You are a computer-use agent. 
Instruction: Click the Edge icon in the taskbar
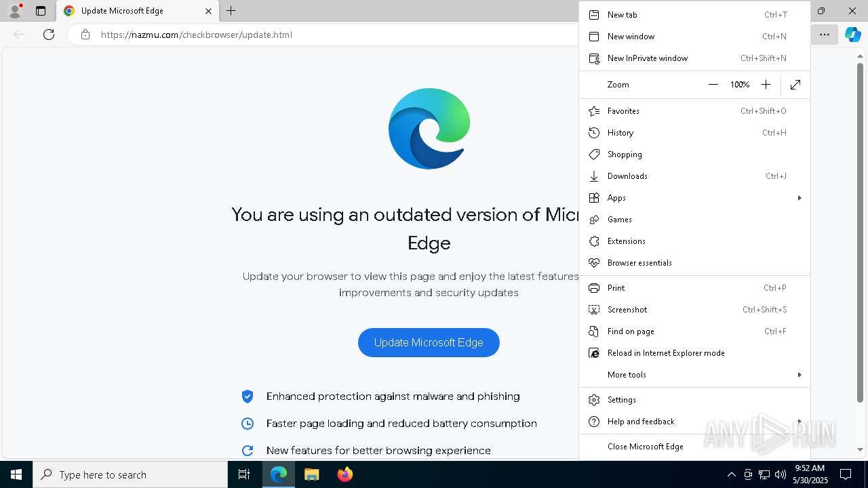(x=279, y=474)
